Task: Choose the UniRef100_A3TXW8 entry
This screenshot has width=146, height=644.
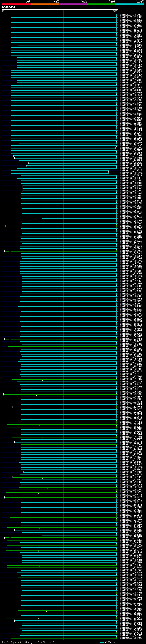Action: pos(131,369)
